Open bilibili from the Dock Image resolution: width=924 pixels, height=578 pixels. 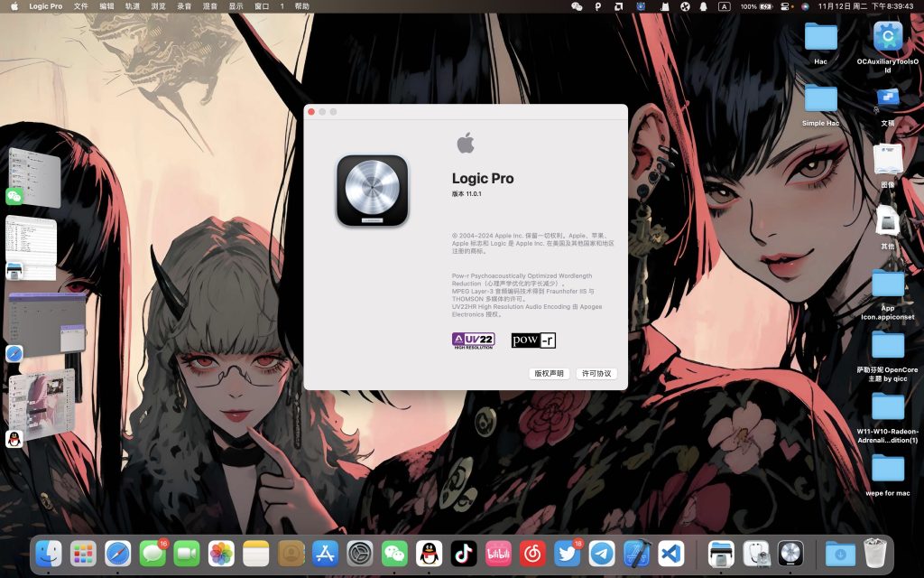pos(498,555)
